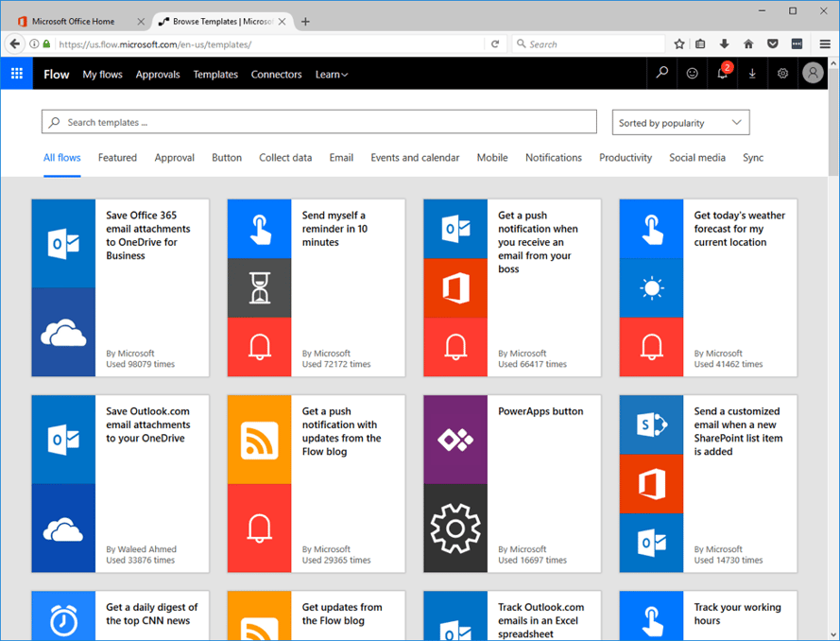This screenshot has height=641, width=840.
Task: Click 'Used 98079 times' text
Action: (141, 364)
